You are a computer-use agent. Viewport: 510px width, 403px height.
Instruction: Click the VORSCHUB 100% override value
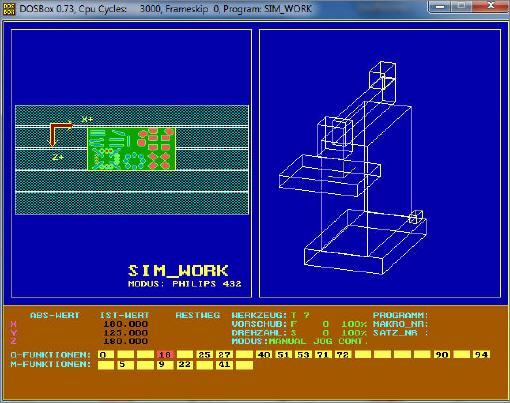(354, 324)
